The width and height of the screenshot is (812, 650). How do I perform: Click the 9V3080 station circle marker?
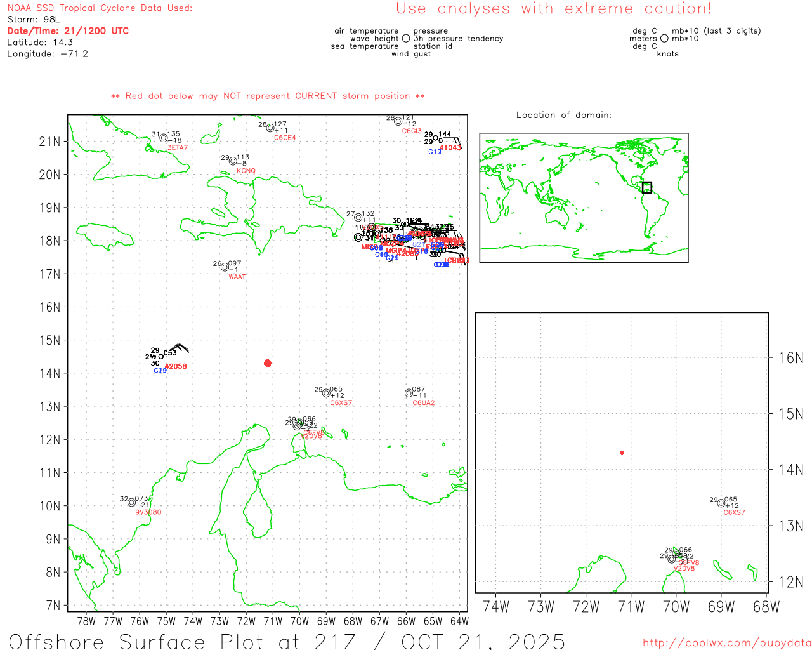click(x=131, y=502)
